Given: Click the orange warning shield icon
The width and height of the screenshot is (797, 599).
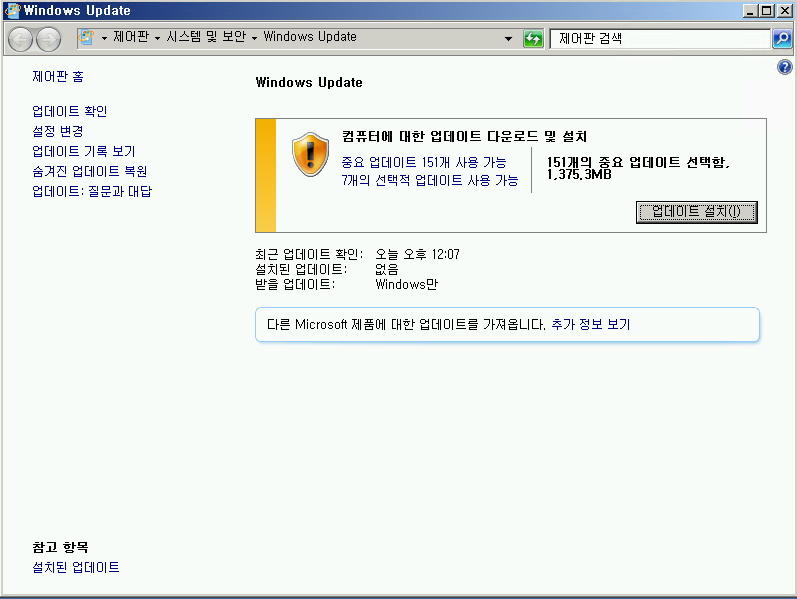Looking at the screenshot, I should pos(310,154).
